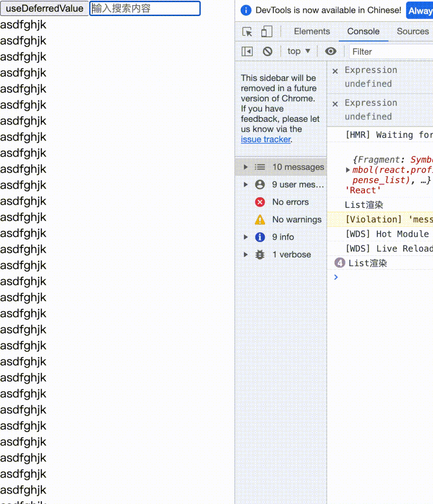Click the yellow warning triangle icon
Viewport: 433px width, 504px height.
tap(260, 220)
